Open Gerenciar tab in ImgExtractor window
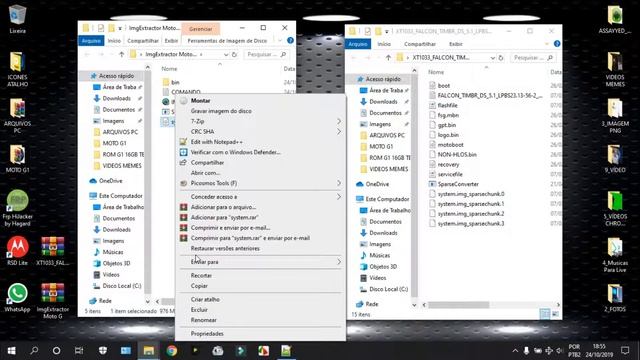The height and width of the screenshot is (360, 640). coord(200,29)
